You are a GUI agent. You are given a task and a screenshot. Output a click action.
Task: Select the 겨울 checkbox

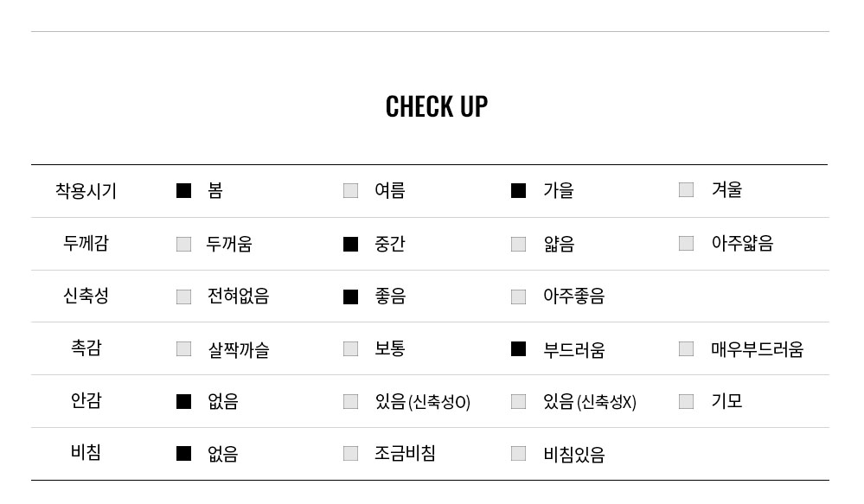[686, 189]
